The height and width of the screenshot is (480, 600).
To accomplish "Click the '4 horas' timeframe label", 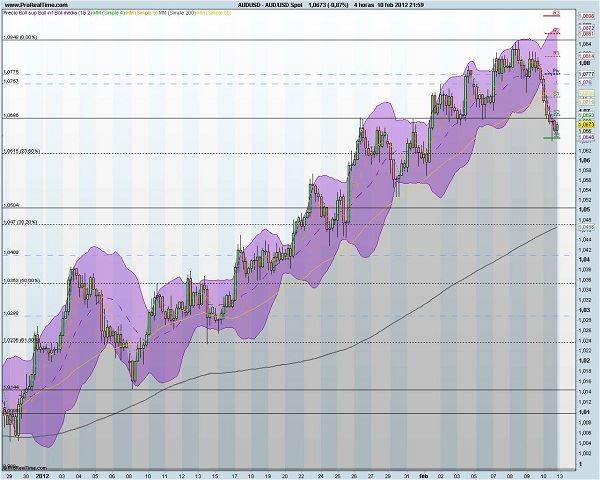I will point(364,5).
